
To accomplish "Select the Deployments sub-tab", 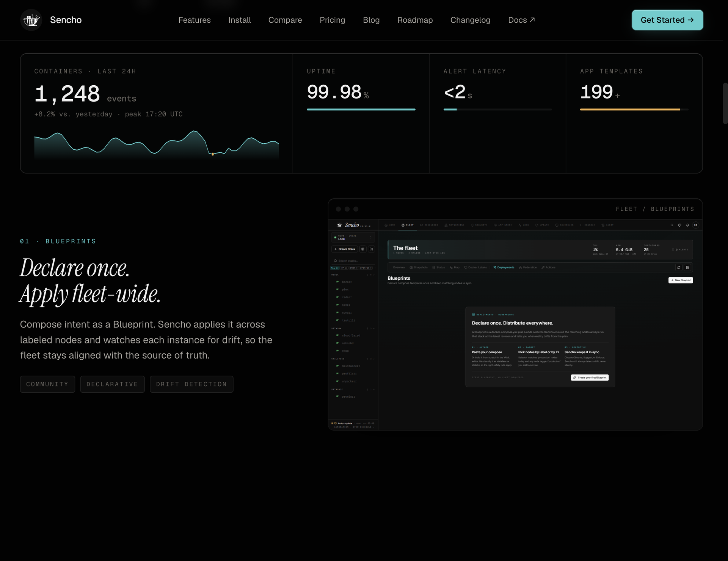I will point(504,268).
